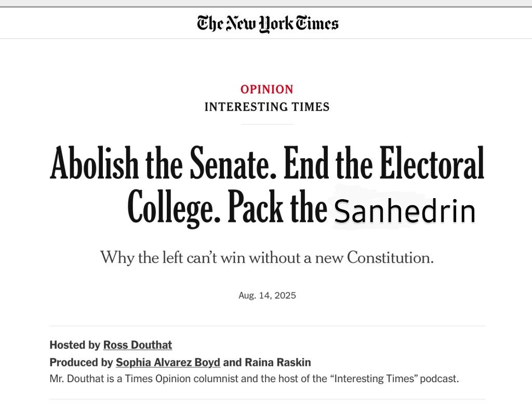Click the 'Hosted by' label
Image resolution: width=532 pixels, height=404 pixels.
pyautogui.click(x=75, y=345)
